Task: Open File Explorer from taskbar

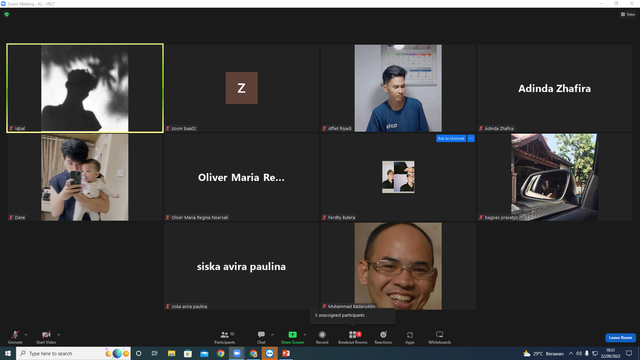Action: tap(171, 353)
